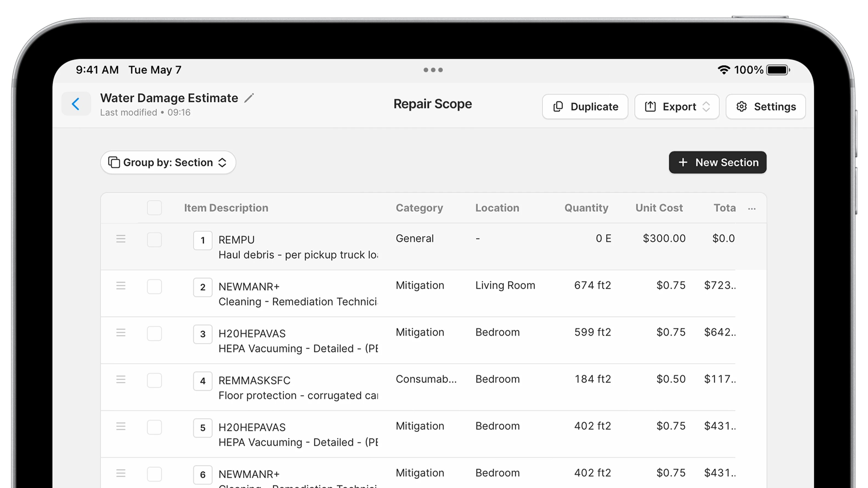Expand the Export options menu

[x=677, y=107]
